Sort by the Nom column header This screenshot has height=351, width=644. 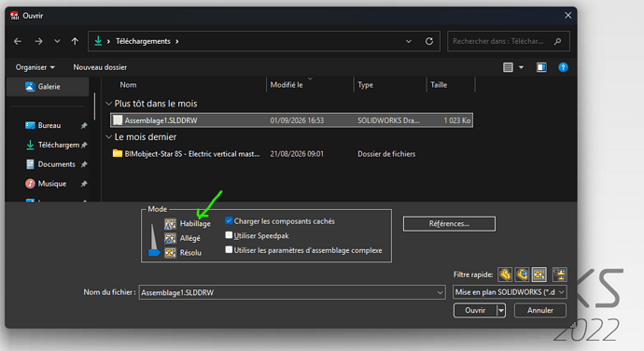[x=128, y=85]
